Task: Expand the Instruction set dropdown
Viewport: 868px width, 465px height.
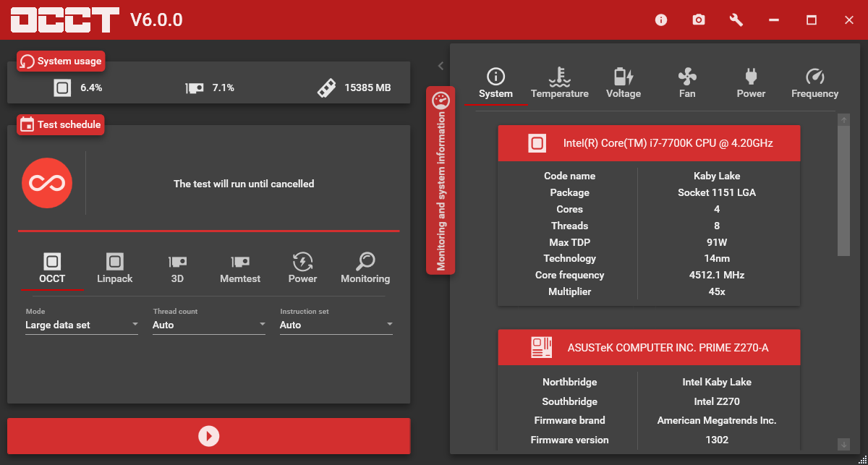Action: coord(336,325)
